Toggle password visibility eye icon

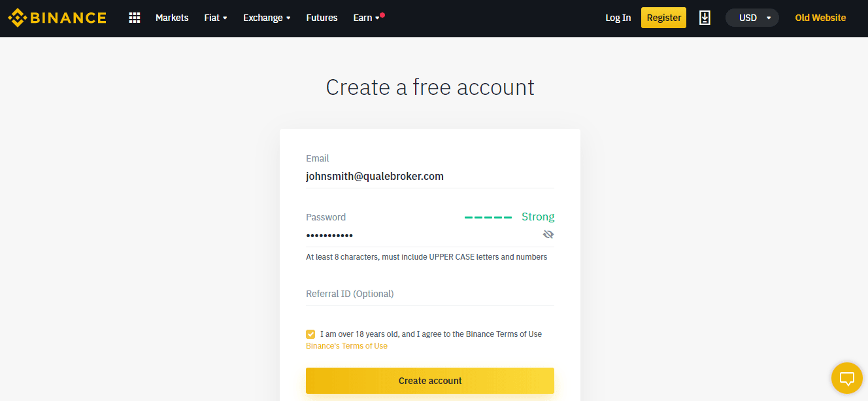[x=548, y=234]
